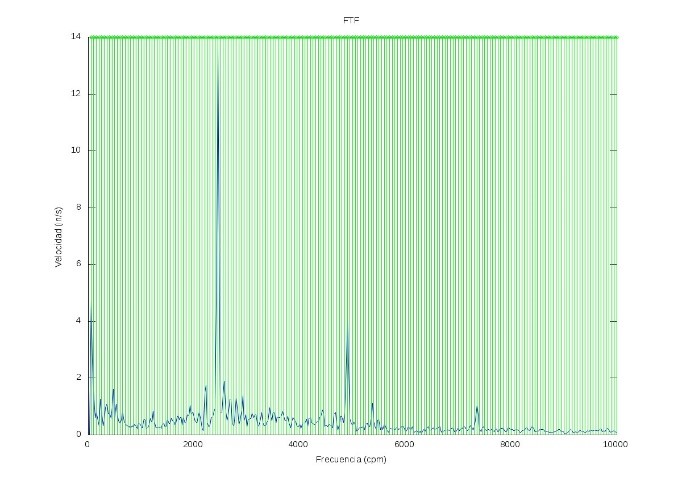682x489 pixels.
Task: Click the Frecuencia (cpm) x-axis label
Action: (350, 460)
